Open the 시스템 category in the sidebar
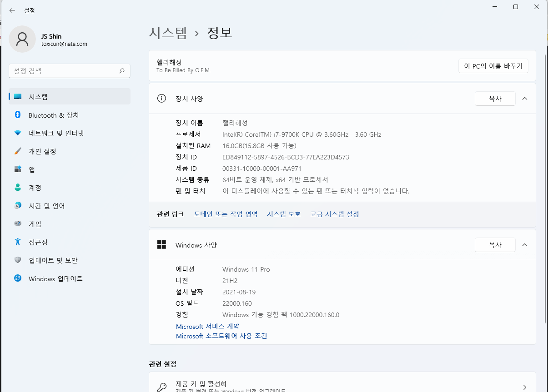 [x=70, y=97]
